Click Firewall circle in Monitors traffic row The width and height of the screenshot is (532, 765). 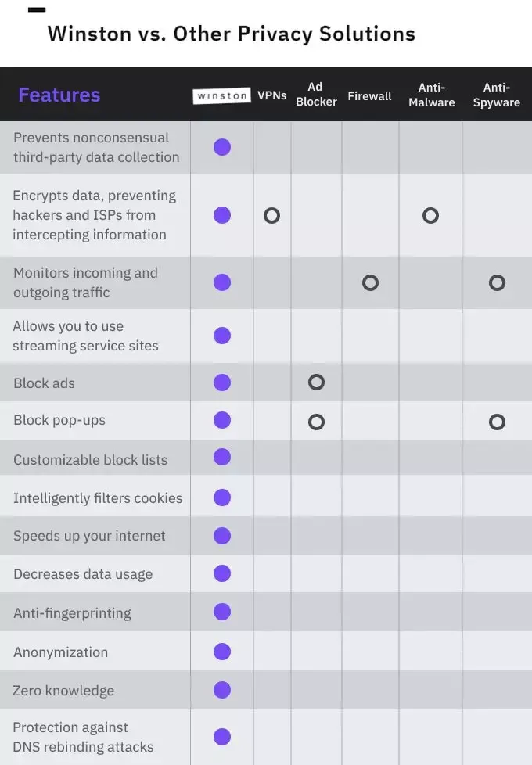click(x=371, y=283)
